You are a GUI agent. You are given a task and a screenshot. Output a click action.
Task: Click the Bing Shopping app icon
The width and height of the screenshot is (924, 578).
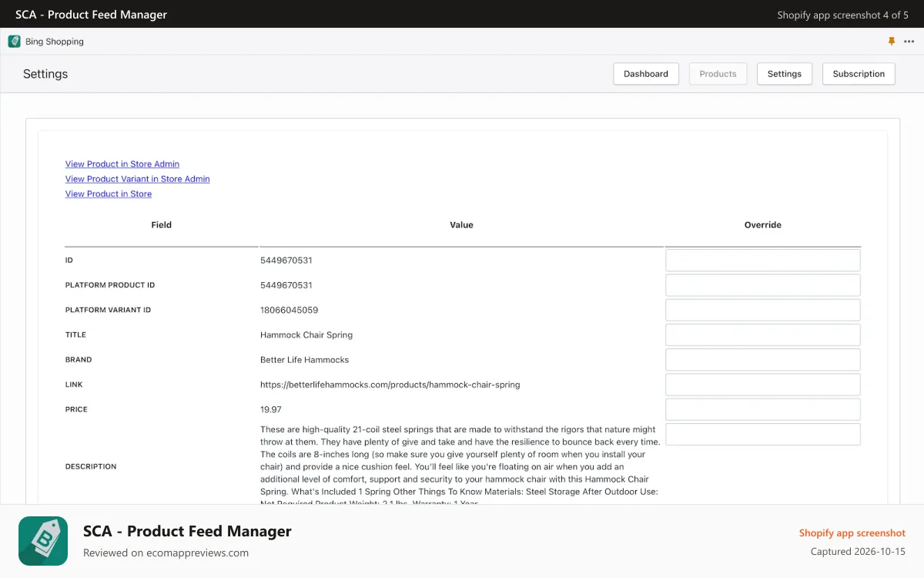14,42
